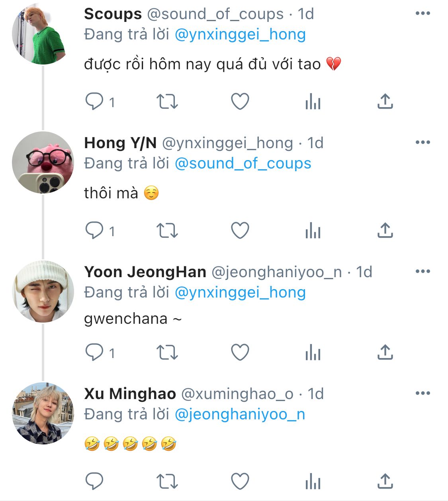This screenshot has height=501, width=448.
Task: Reply to Xu Minghao's emoji tweet
Action: [x=95, y=481]
